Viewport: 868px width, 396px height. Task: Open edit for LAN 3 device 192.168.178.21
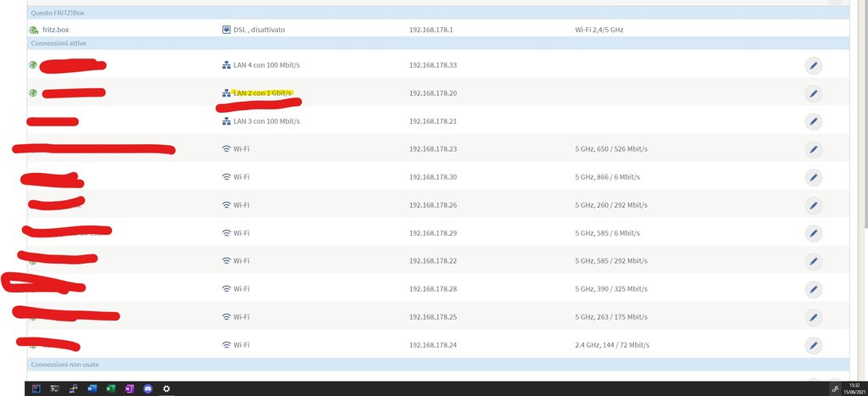pyautogui.click(x=813, y=121)
